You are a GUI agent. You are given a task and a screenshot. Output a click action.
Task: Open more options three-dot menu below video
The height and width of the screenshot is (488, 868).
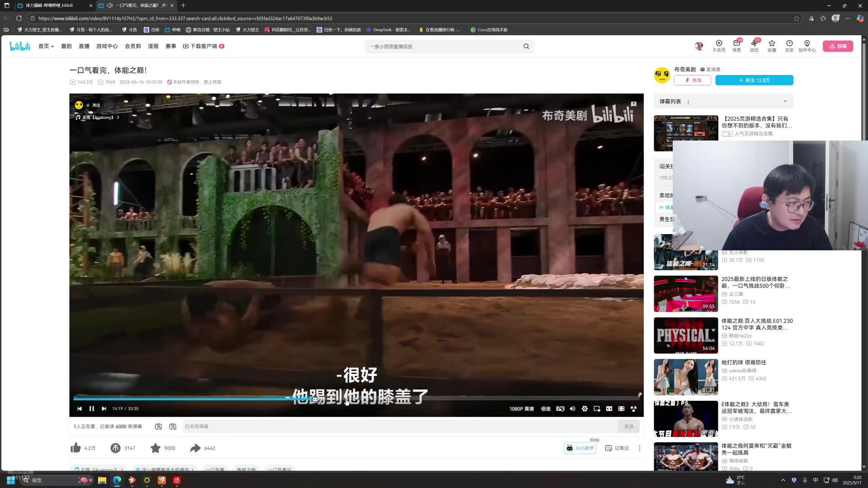click(639, 448)
